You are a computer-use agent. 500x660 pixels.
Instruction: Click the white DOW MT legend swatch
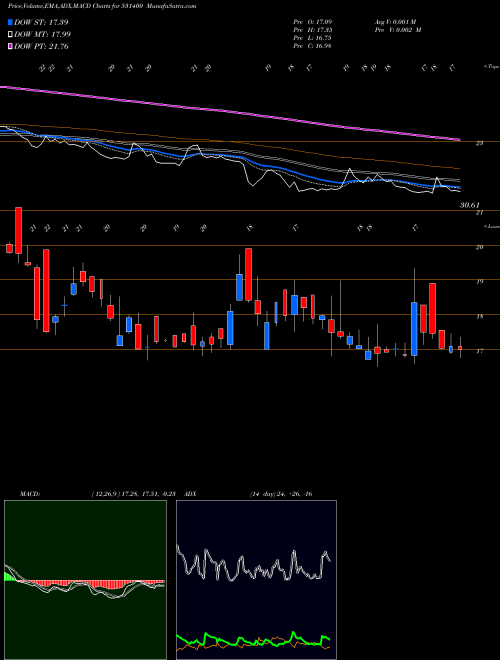[x=10, y=35]
